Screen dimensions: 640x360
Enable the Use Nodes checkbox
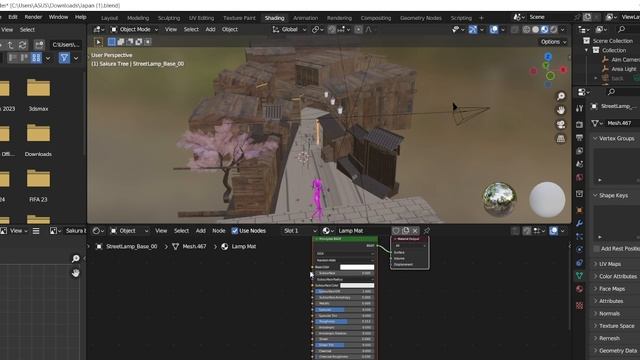[235, 231]
